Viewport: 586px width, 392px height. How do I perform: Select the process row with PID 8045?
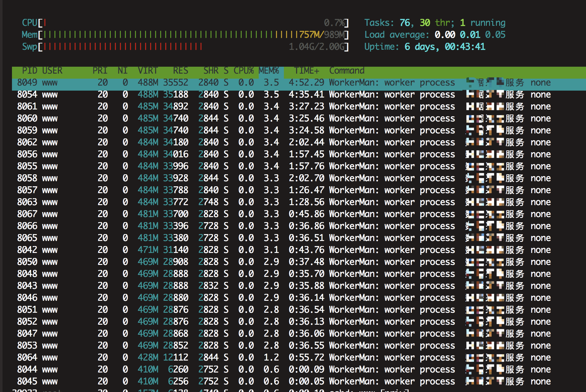299,382
